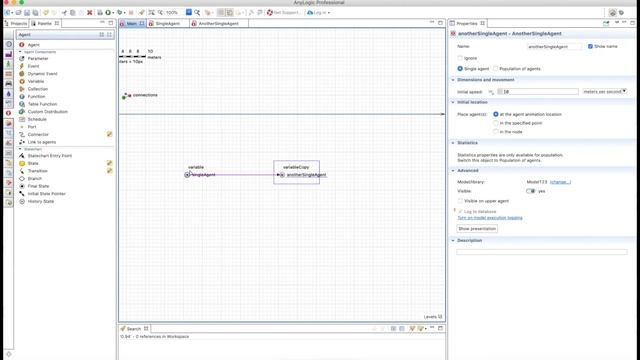Pick the Branch palette element

34,178
